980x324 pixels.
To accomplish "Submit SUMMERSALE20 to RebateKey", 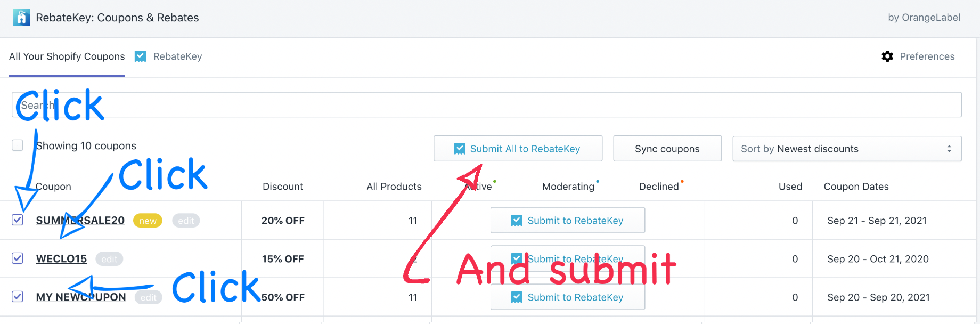I will click(x=568, y=220).
